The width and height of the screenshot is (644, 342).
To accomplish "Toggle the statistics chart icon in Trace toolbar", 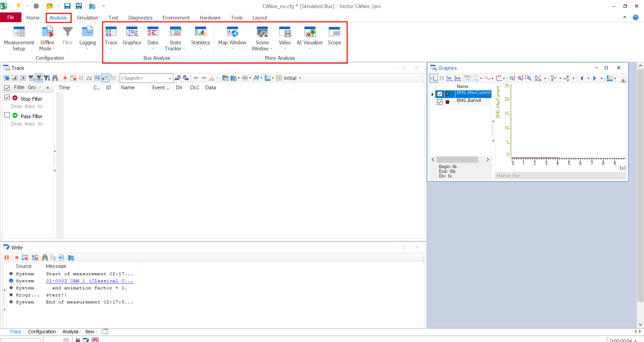I will point(15,78).
